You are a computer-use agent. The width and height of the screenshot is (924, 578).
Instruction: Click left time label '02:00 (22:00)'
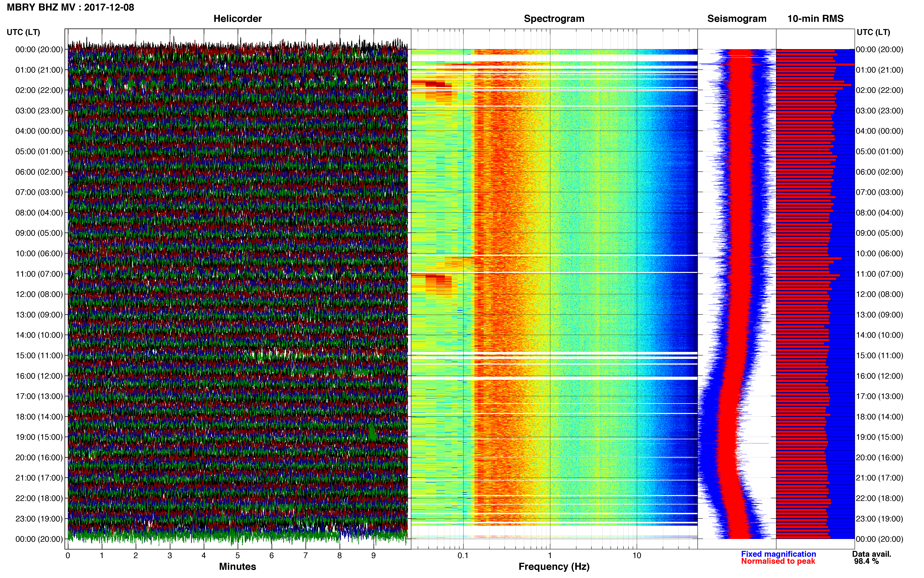pyautogui.click(x=39, y=90)
